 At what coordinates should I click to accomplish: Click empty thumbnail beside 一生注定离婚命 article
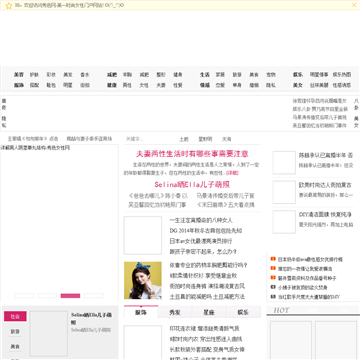coord(143,235)
